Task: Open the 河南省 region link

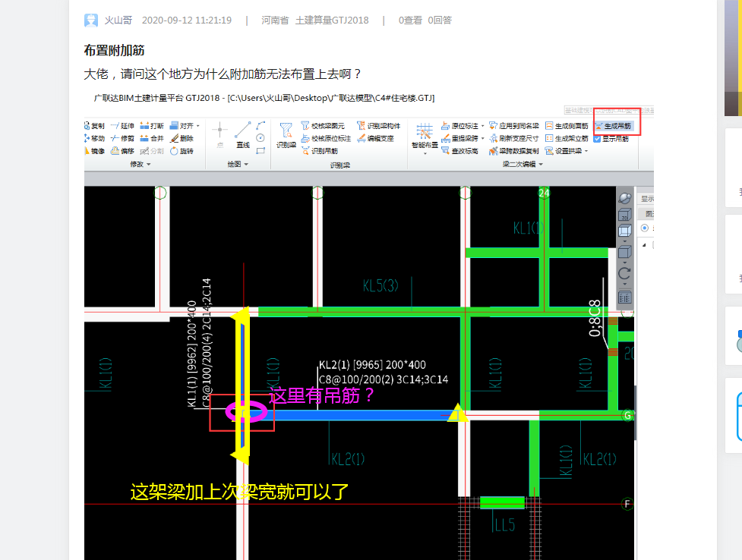Action: pos(275,20)
